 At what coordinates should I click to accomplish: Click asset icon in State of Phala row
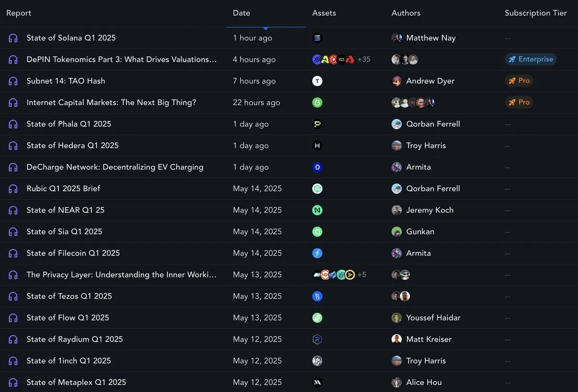point(317,124)
